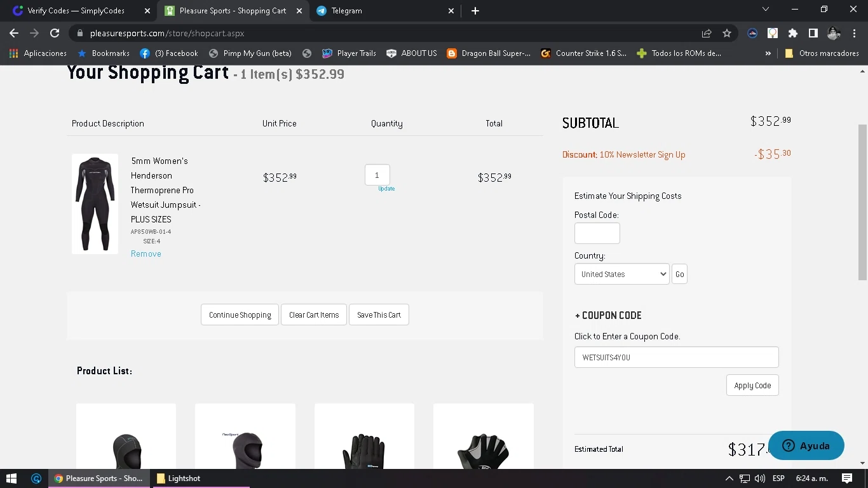
Task: Show more bookmarks chevron
Action: (768, 53)
